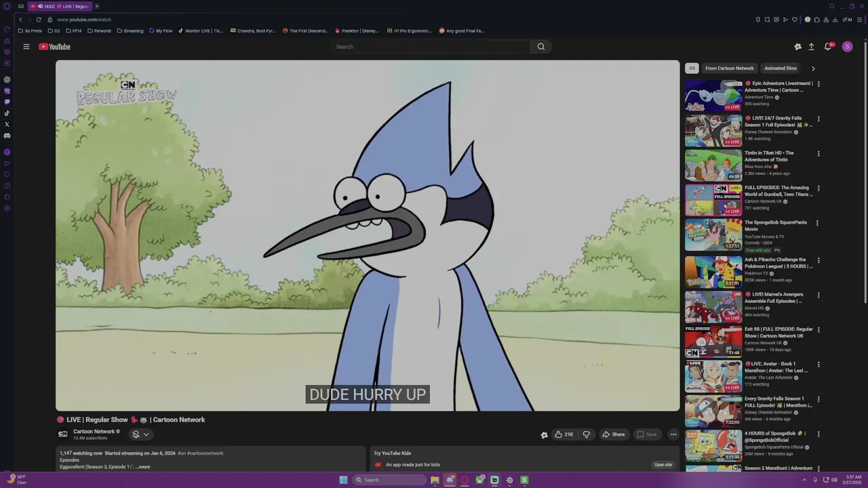868x488 pixels.
Task: Click Open site for YouTube Kids
Action: 663,465
